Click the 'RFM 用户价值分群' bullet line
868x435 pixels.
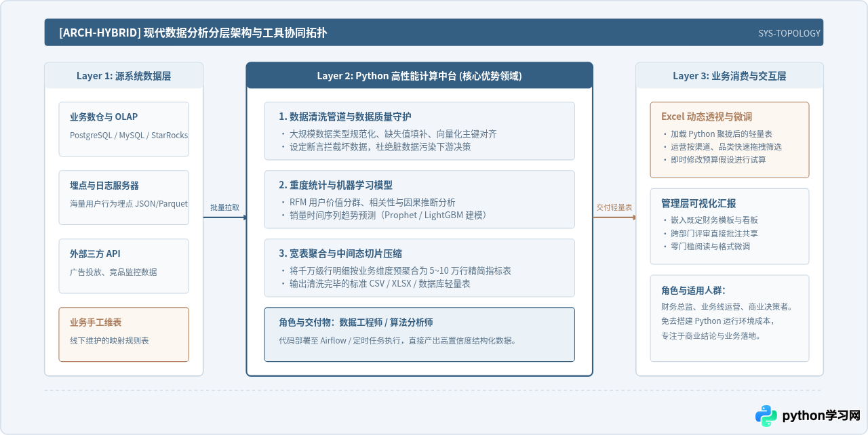(368, 203)
